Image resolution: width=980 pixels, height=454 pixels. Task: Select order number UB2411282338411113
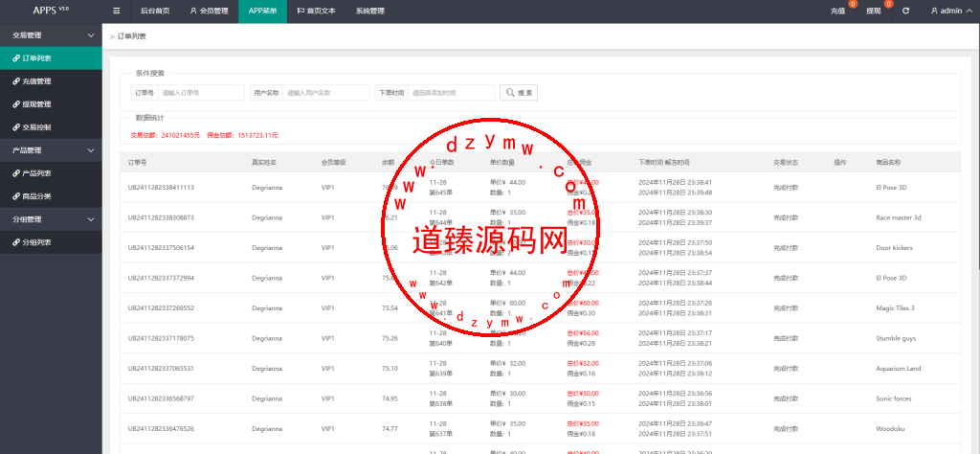point(161,187)
